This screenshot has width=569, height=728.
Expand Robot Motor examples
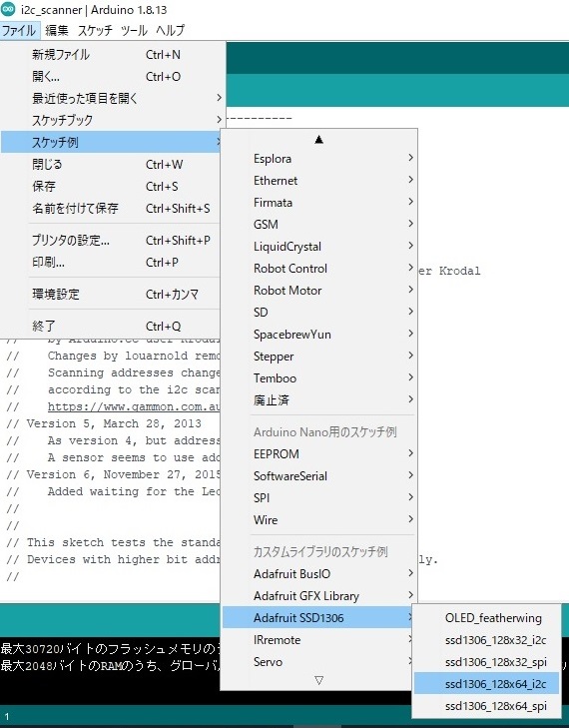(318, 291)
